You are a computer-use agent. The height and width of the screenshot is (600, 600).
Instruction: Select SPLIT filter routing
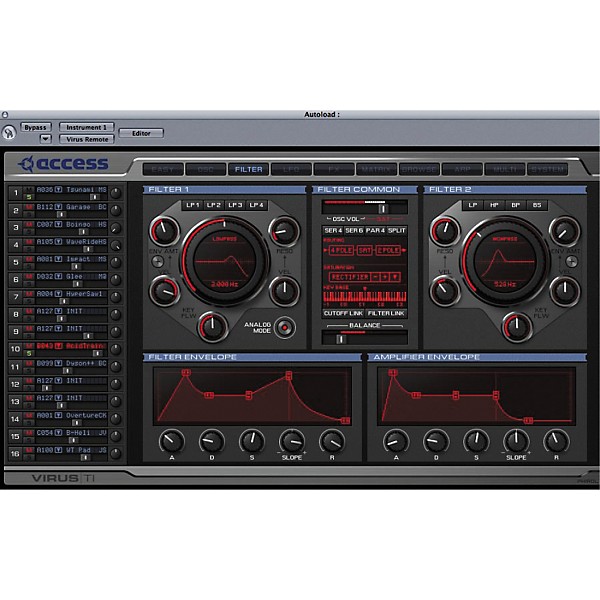(396, 231)
